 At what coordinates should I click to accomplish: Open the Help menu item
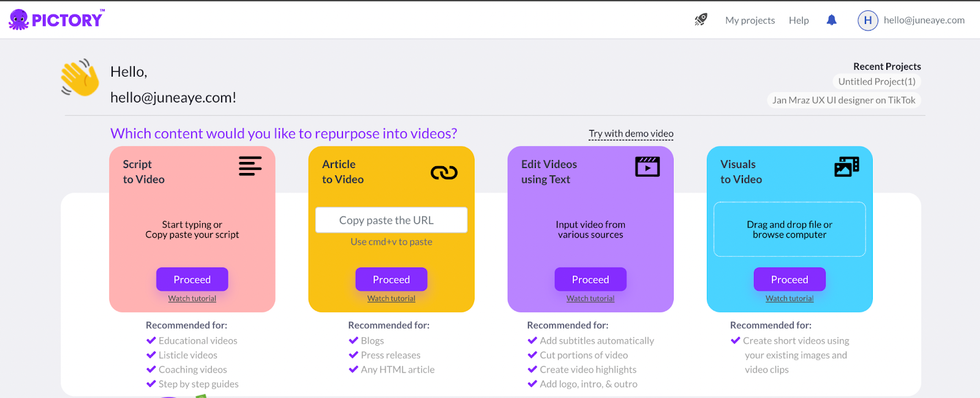click(799, 20)
